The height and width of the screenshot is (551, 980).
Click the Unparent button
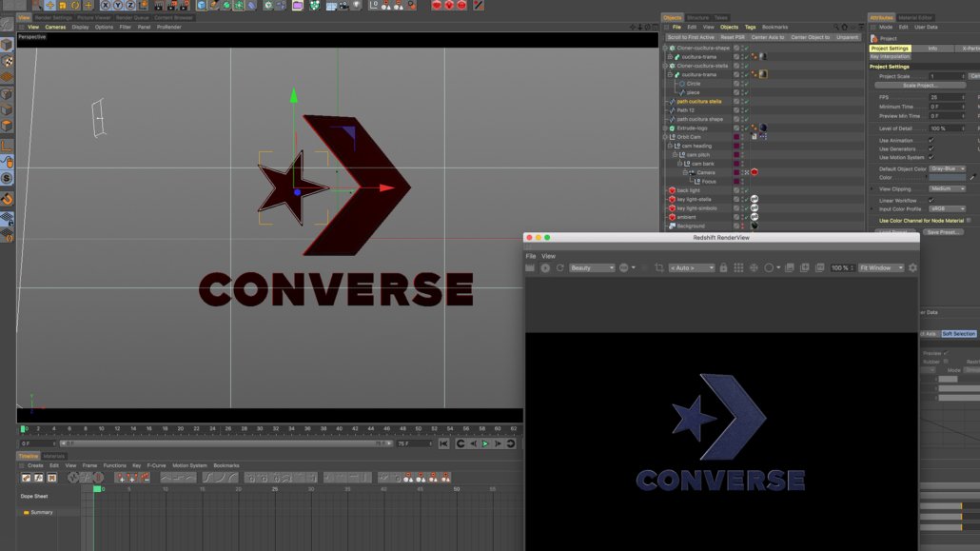[848, 37]
